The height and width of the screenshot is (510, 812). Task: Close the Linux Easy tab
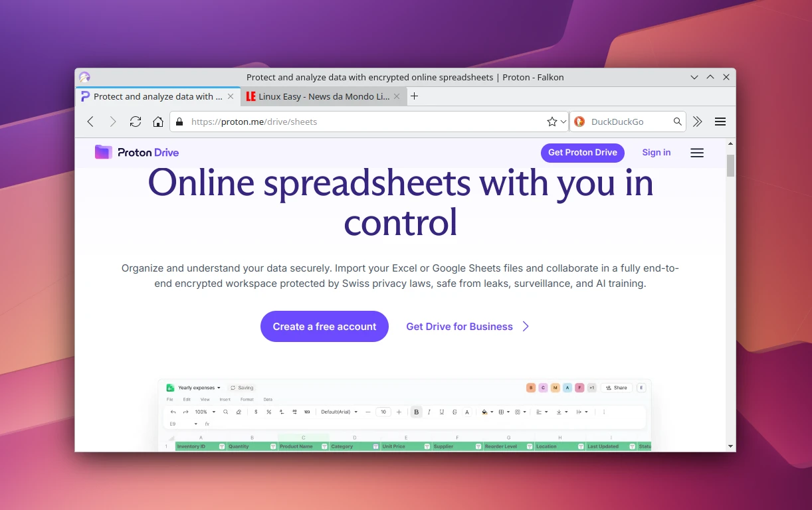pos(397,96)
